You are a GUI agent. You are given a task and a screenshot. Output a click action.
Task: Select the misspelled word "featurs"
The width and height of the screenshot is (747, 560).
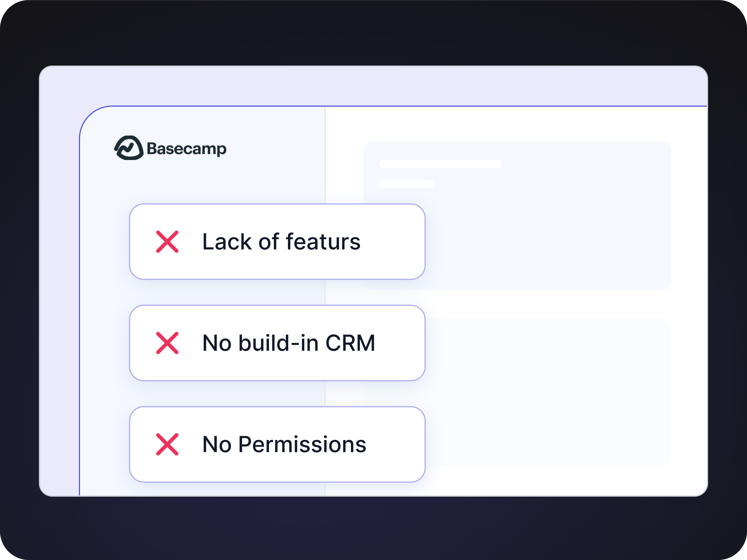(323, 242)
